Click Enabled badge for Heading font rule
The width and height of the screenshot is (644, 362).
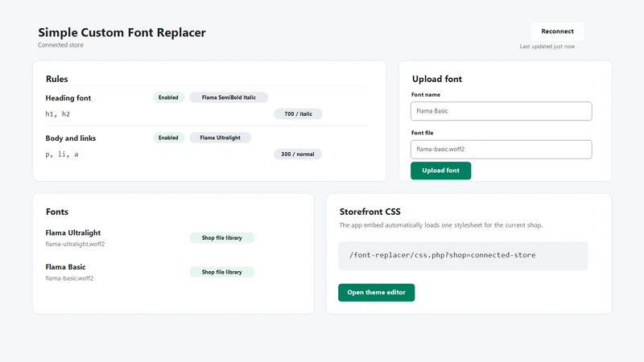tap(168, 97)
